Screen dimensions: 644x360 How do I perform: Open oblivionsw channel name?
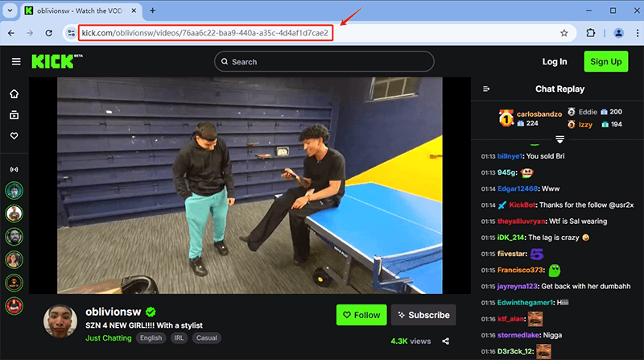114,312
